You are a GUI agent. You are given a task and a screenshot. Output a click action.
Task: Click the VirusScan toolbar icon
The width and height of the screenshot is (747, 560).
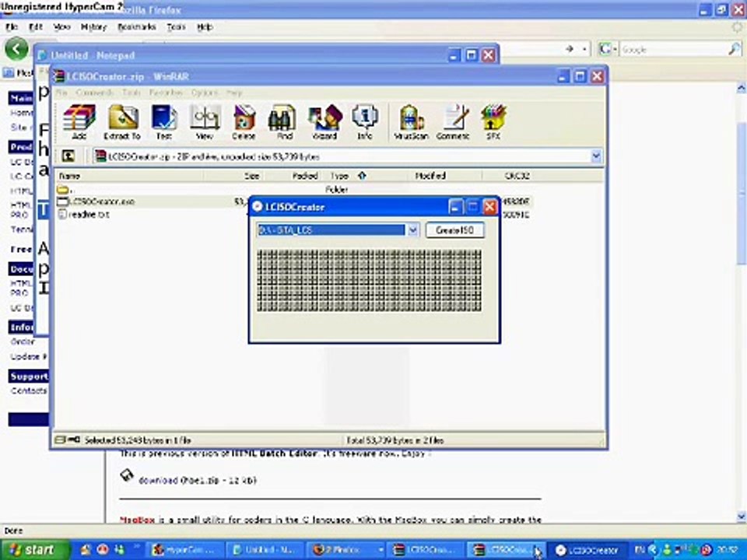click(412, 122)
